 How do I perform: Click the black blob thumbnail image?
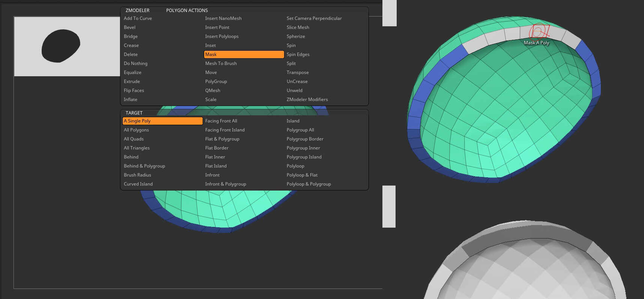tap(61, 46)
